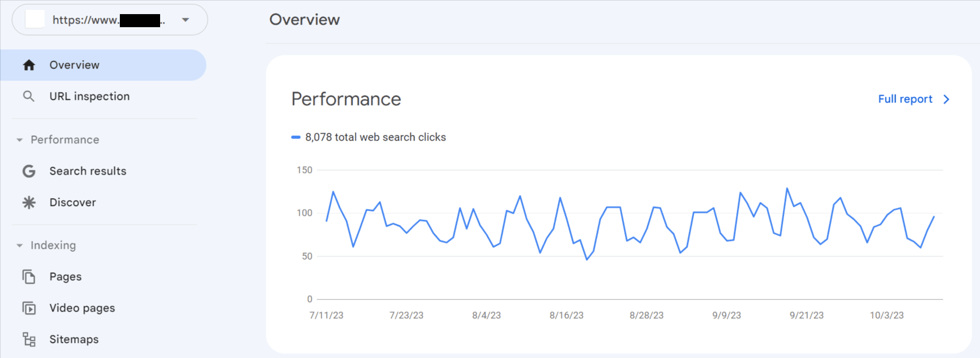The width and height of the screenshot is (980, 358).
Task: Open Video pages in the sidebar
Action: [x=82, y=308]
